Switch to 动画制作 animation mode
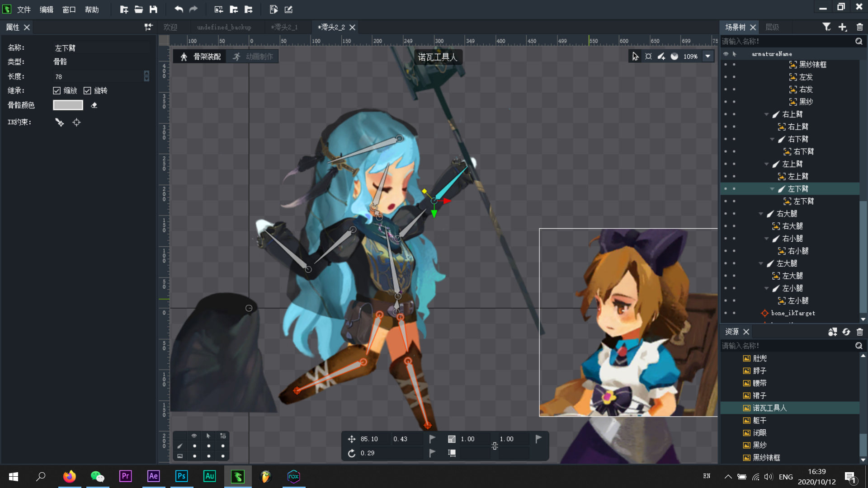 point(253,56)
